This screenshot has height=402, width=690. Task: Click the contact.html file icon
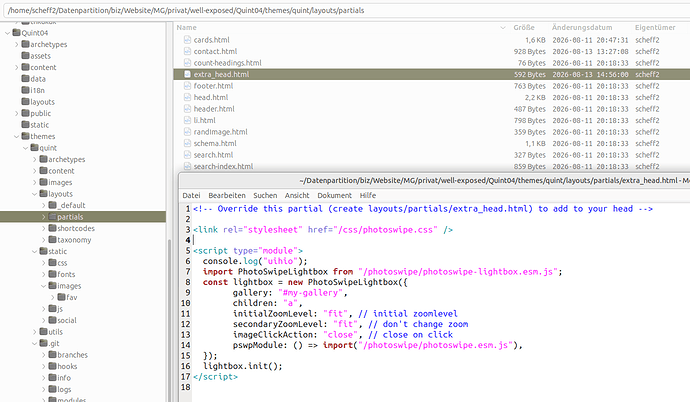[x=187, y=51]
